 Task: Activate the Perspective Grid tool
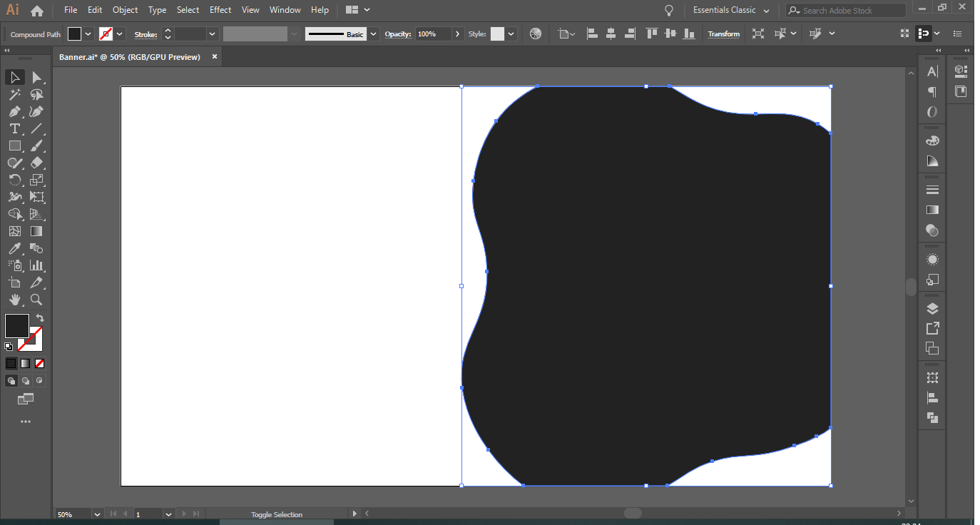click(x=37, y=214)
